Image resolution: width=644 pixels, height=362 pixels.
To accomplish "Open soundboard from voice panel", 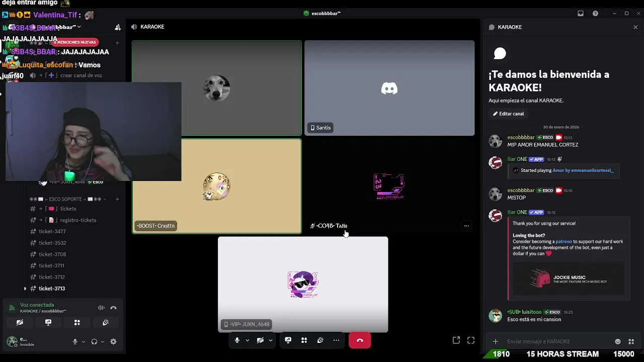I will (106, 322).
